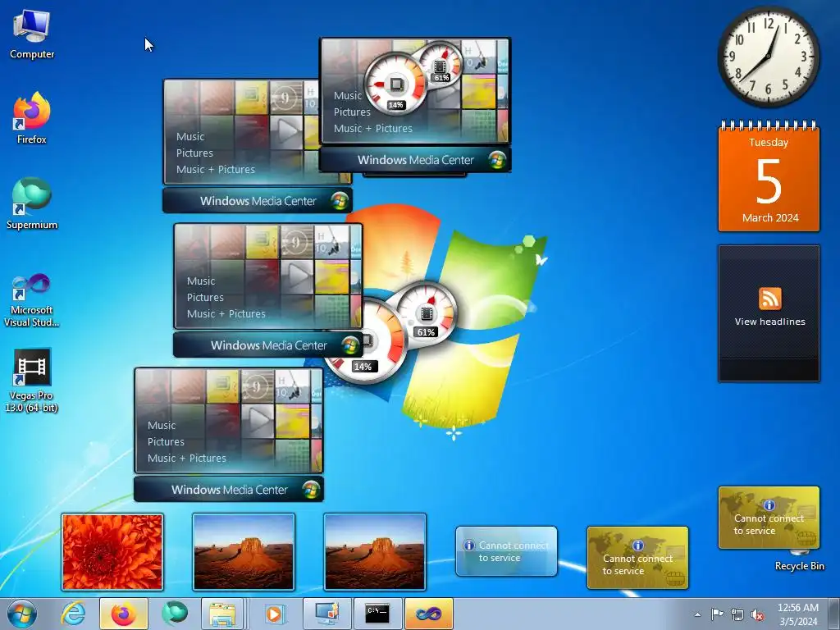The width and height of the screenshot is (840, 630).
Task: Switch to Visual Studio in the taskbar
Action: click(x=428, y=614)
